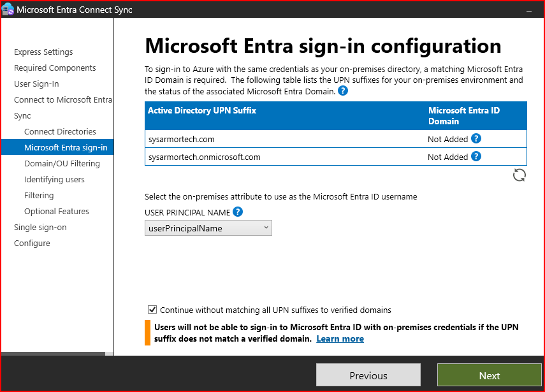Image resolution: width=545 pixels, height=392 pixels.
Task: Open Connect Directories step
Action: tap(60, 132)
